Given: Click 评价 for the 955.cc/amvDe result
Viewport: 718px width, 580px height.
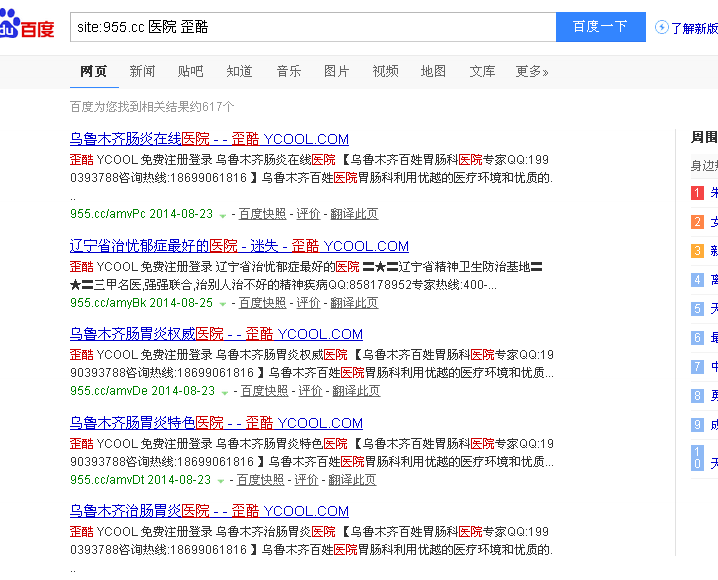Looking at the screenshot, I should [310, 390].
